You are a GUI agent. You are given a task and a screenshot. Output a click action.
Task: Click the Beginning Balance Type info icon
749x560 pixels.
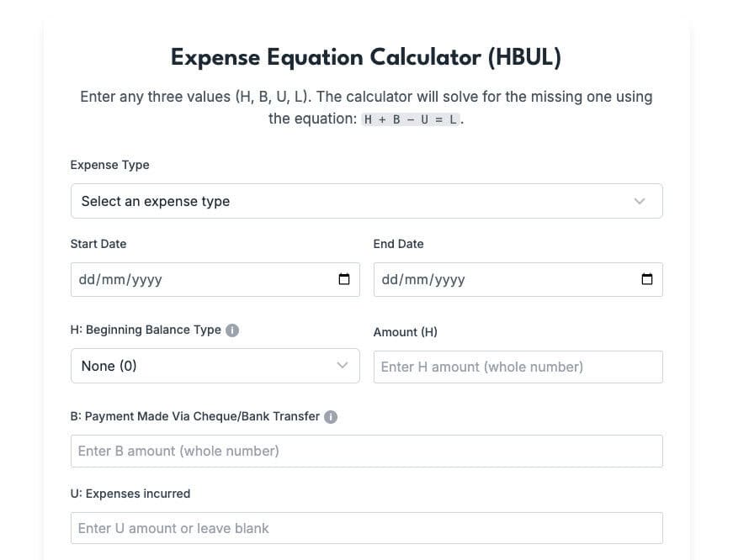tap(232, 330)
